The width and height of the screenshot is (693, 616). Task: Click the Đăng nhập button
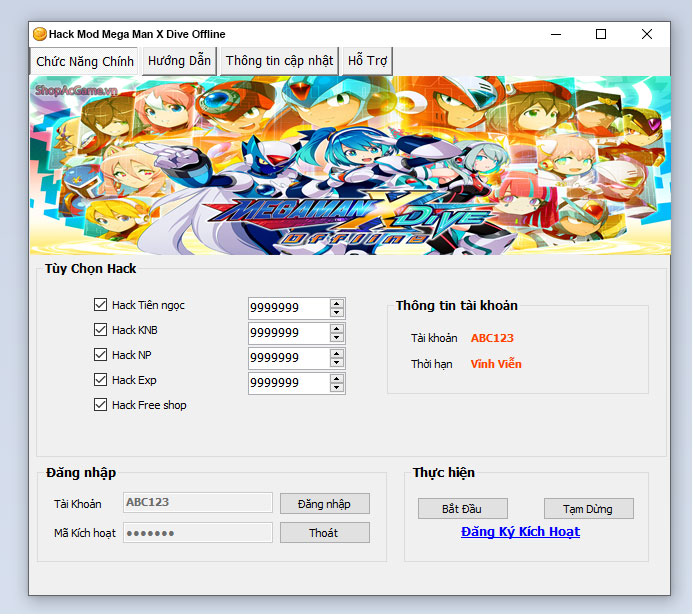coord(324,504)
